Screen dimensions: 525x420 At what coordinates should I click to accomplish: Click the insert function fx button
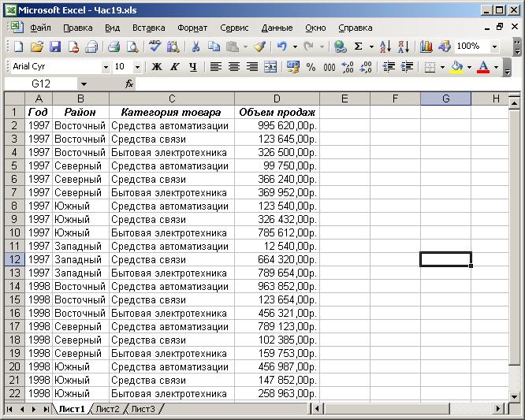pyautogui.click(x=129, y=84)
